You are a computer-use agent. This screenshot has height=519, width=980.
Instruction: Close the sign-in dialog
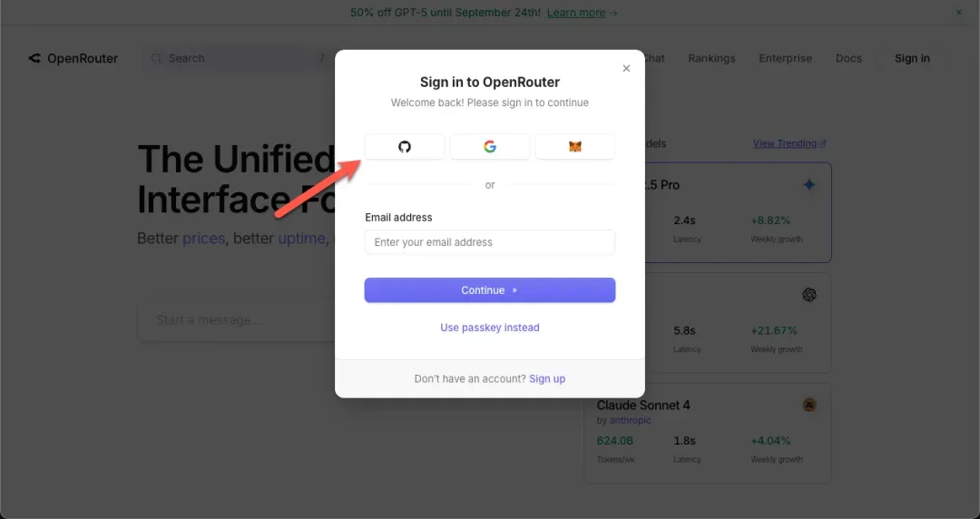(x=626, y=68)
